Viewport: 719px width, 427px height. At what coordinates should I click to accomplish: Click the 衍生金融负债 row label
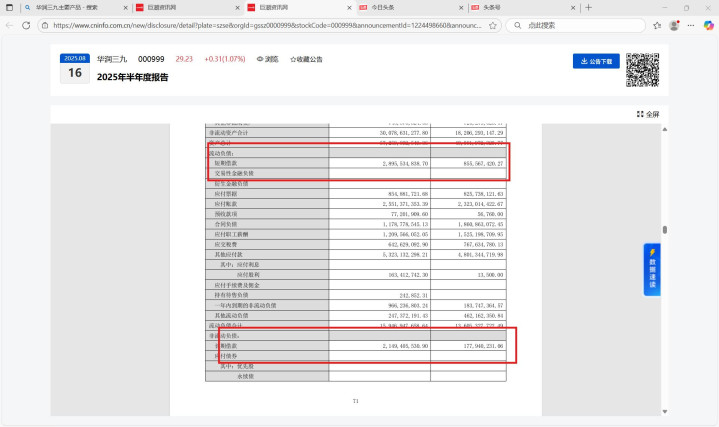[x=231, y=183]
